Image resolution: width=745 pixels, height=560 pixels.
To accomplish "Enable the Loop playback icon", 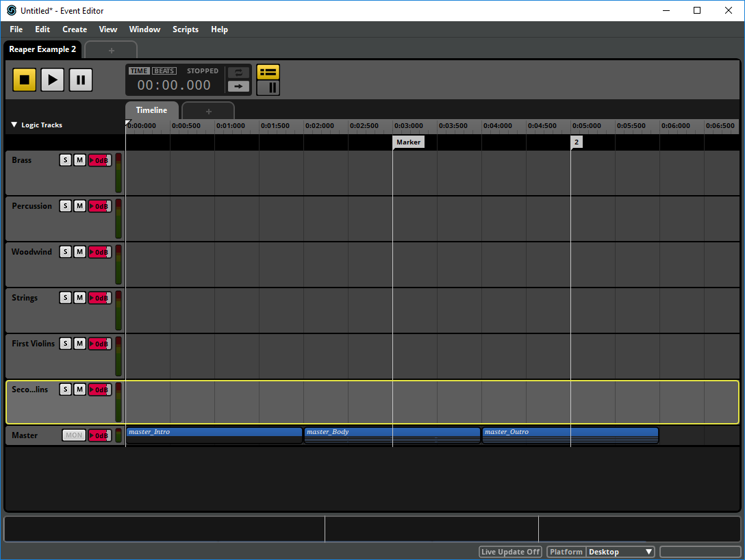I will (238, 71).
